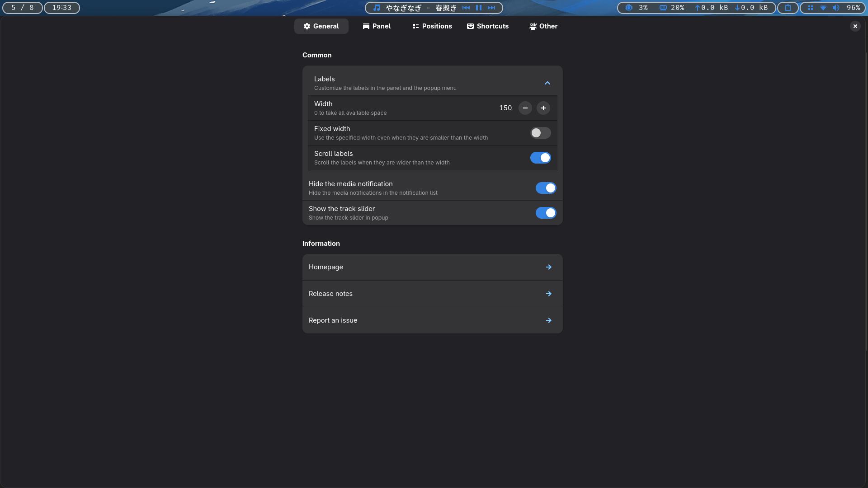Disable Hide the media notification switch
This screenshot has height=488, width=868.
point(546,188)
